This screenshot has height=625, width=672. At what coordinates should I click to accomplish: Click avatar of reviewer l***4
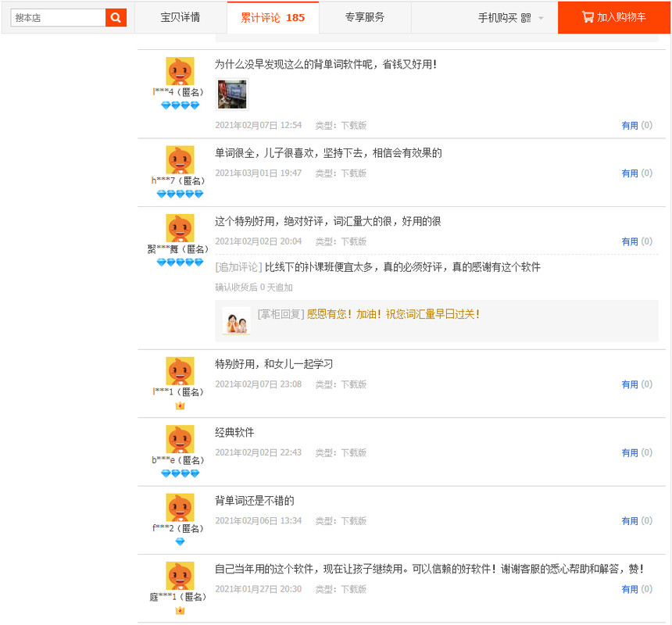pos(180,71)
